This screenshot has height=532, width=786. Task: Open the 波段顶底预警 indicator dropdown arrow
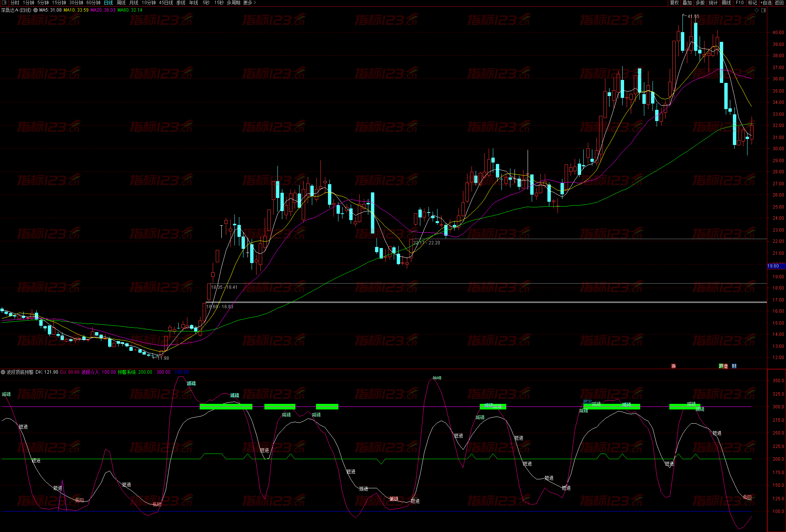coord(3,372)
